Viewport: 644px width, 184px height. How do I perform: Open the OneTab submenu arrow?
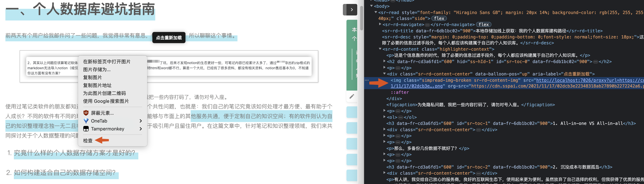[x=140, y=121]
